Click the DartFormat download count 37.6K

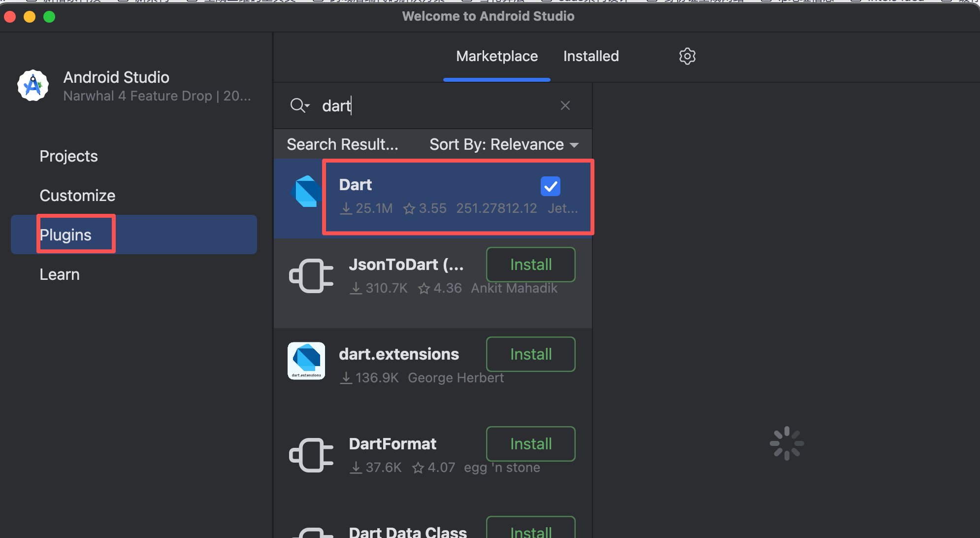(376, 468)
